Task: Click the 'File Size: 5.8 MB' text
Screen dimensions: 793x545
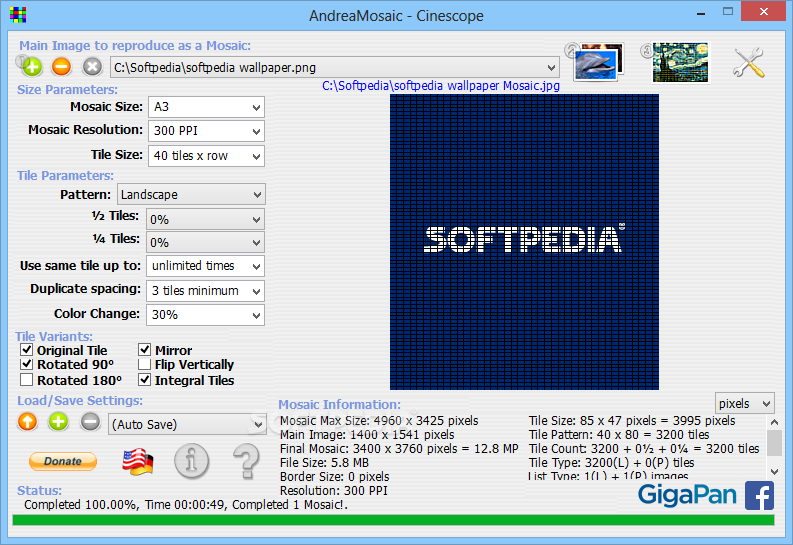Action: [x=324, y=463]
